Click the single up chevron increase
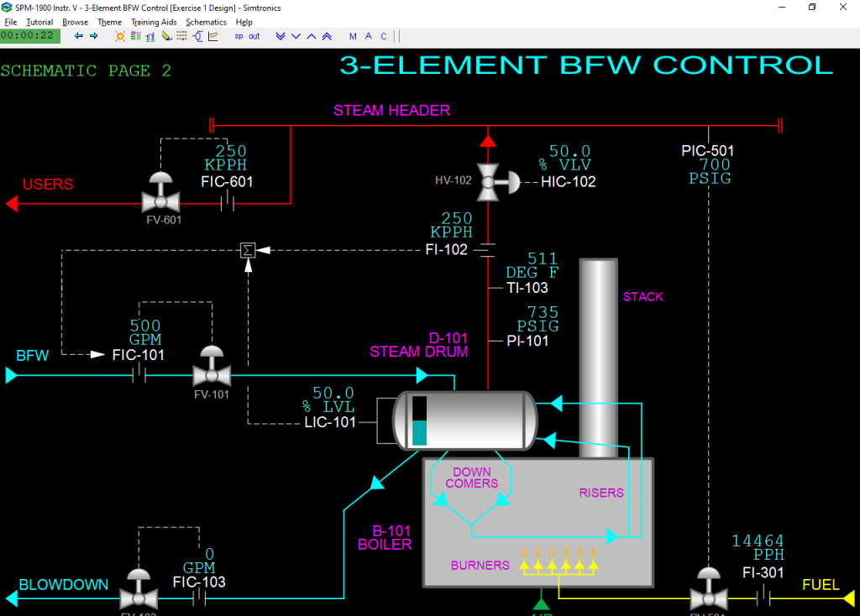The height and width of the screenshot is (616, 860). (x=312, y=37)
